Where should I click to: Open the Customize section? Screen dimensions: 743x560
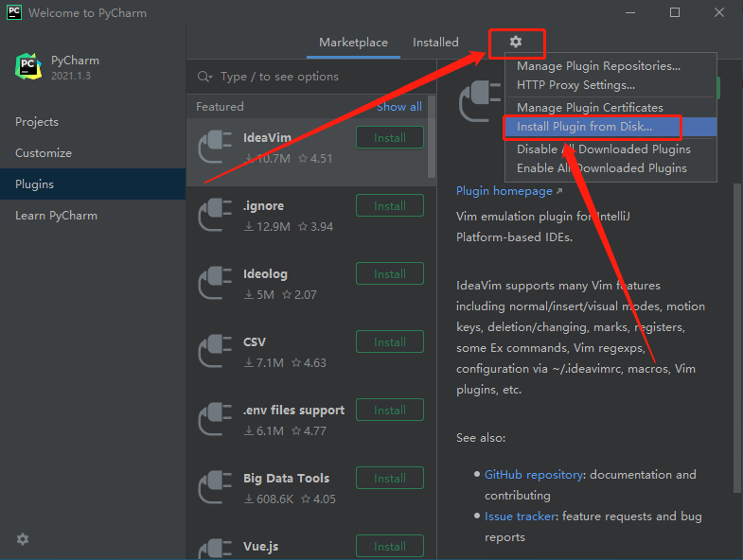(93, 153)
